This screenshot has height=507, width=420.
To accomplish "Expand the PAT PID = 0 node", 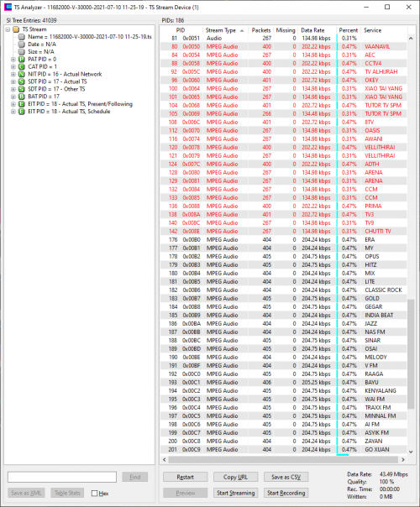I will coord(13,59).
